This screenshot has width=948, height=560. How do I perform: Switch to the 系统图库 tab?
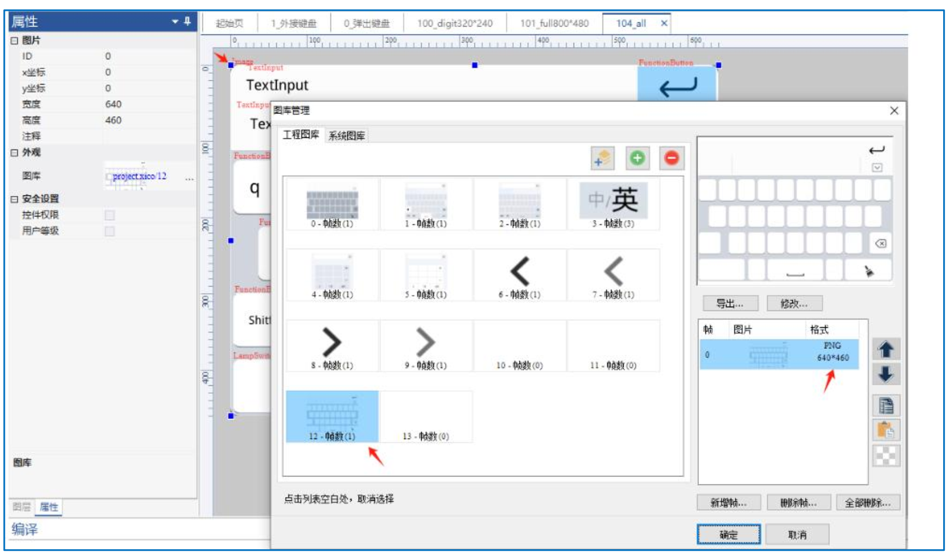pyautogui.click(x=347, y=136)
